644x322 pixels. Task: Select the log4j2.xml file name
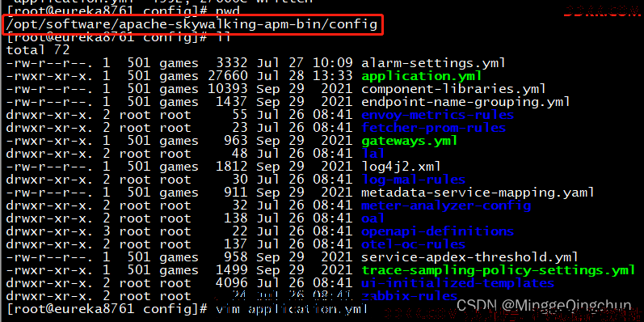[x=402, y=167]
